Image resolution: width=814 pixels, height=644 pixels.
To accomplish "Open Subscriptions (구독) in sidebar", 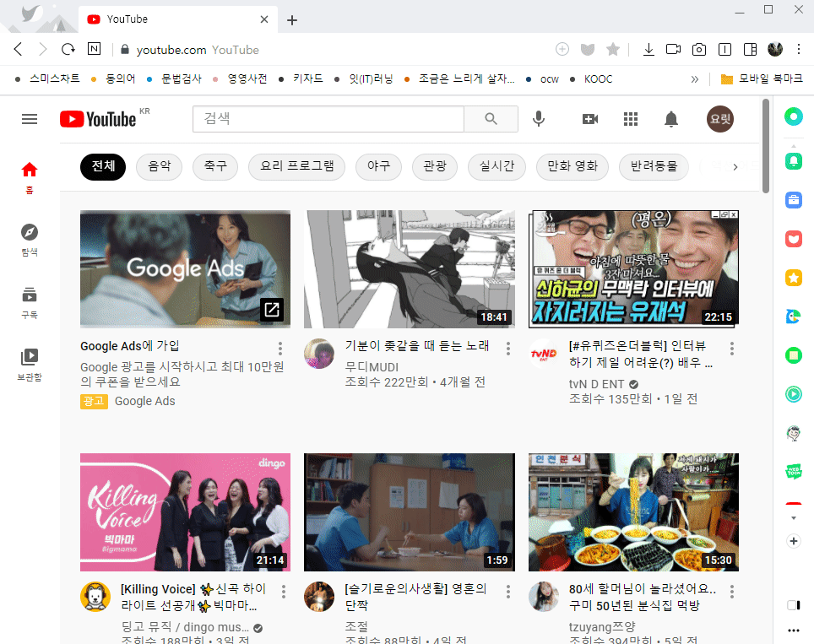I will [30, 303].
